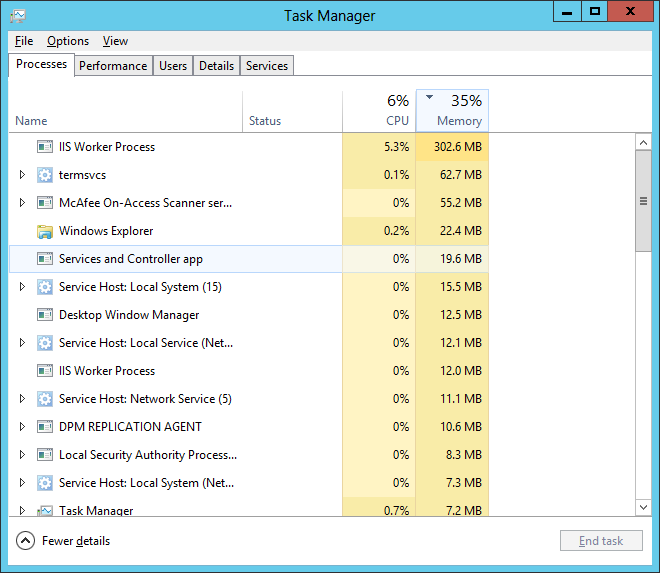
Task: Sort processes by the CPU column header
Action: coord(379,111)
